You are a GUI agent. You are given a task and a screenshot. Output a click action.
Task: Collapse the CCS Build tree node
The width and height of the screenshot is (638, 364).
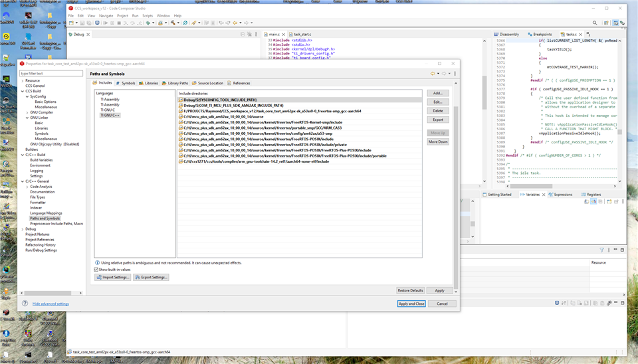(x=23, y=91)
